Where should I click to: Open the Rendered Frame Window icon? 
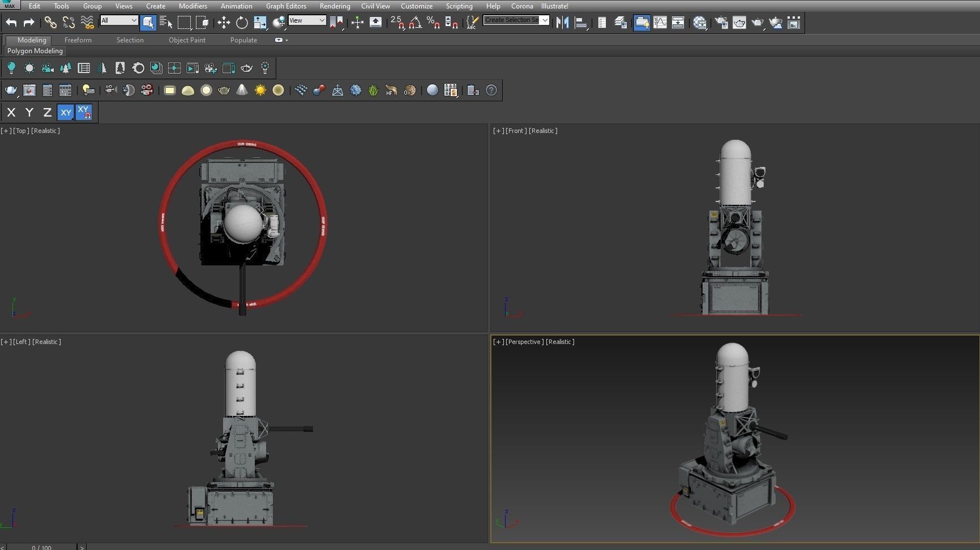[739, 23]
